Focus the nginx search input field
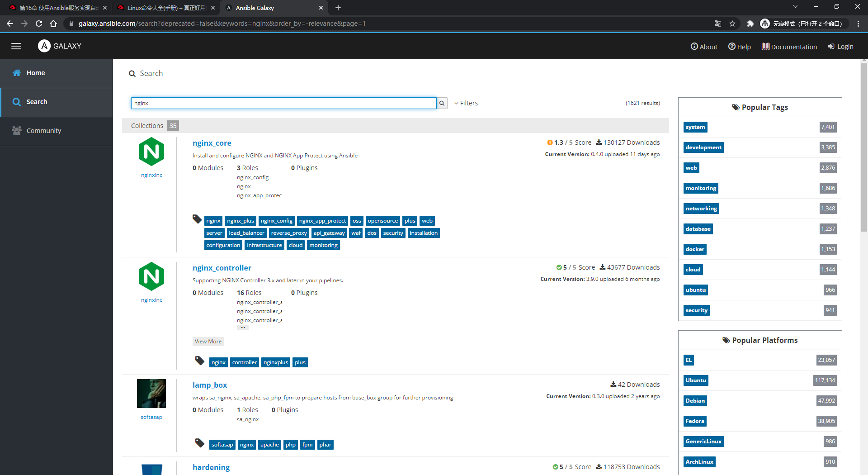The image size is (868, 475). 284,103
